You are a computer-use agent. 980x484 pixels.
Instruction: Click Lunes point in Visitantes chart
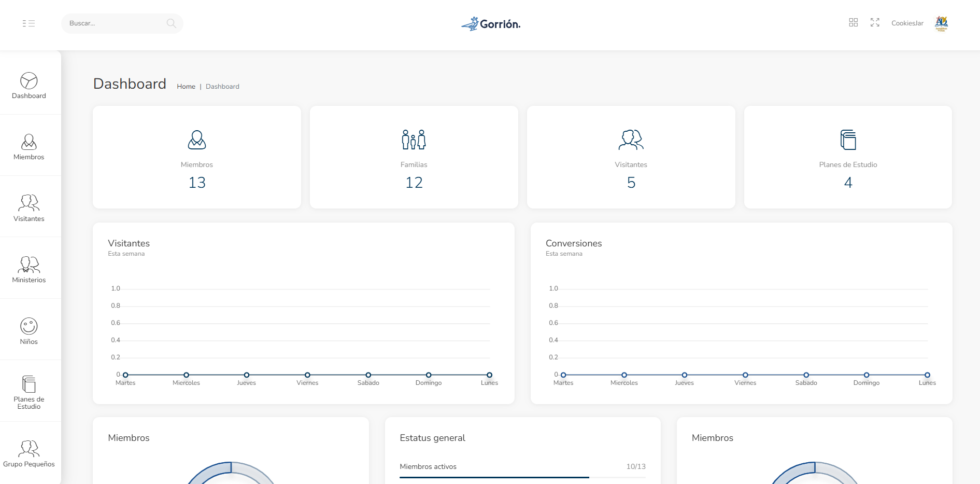point(489,375)
